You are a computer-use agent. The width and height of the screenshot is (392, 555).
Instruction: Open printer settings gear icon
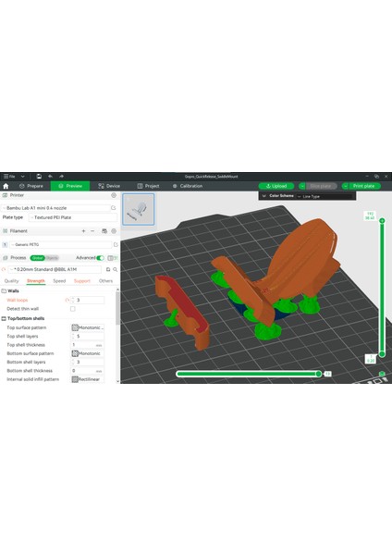pos(114,195)
